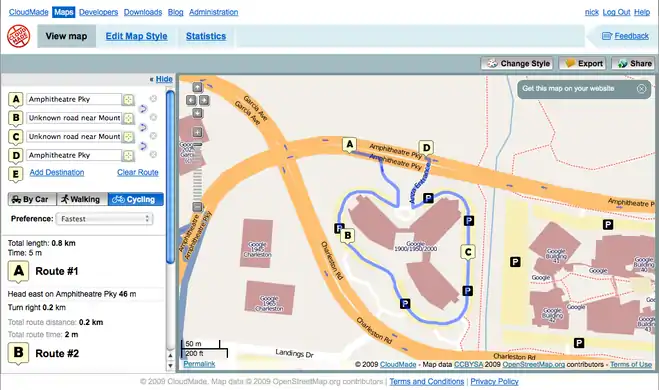Select By Car travel mode
659x390 pixels.
coord(32,199)
